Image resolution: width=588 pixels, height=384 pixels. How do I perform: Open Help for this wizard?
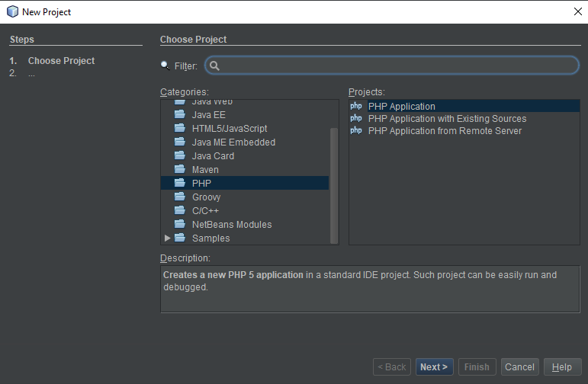[563, 366]
